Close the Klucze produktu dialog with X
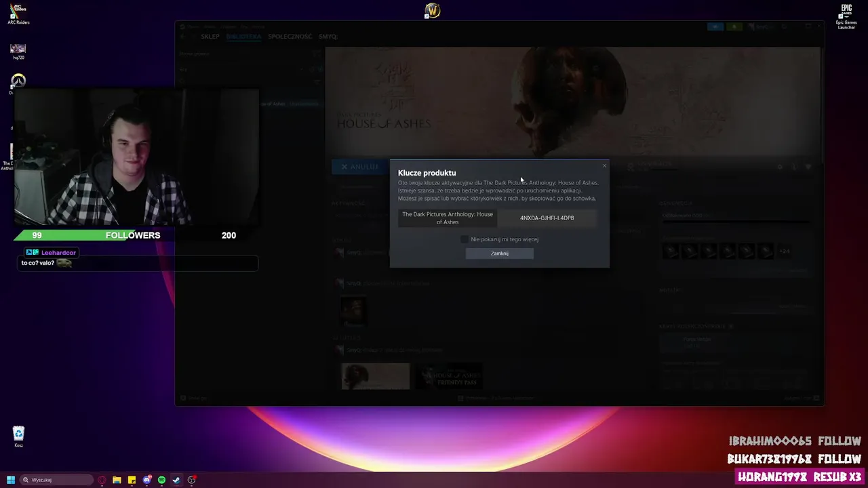Screen dimensions: 868x488 pyautogui.click(x=604, y=166)
